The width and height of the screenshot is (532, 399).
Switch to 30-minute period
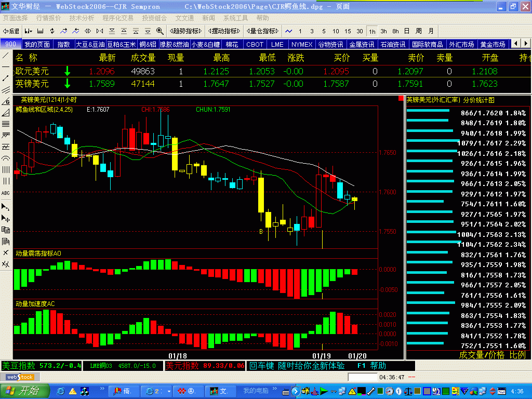(360, 31)
